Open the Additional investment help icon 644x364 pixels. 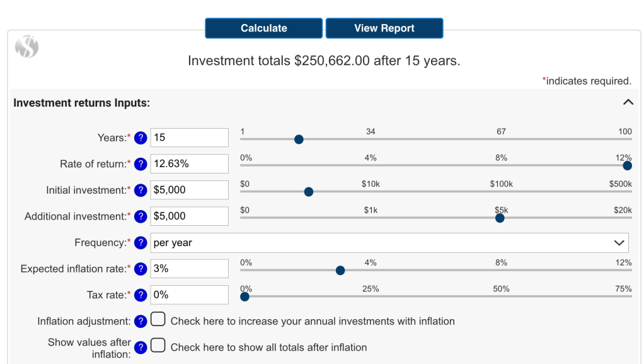pyautogui.click(x=141, y=216)
